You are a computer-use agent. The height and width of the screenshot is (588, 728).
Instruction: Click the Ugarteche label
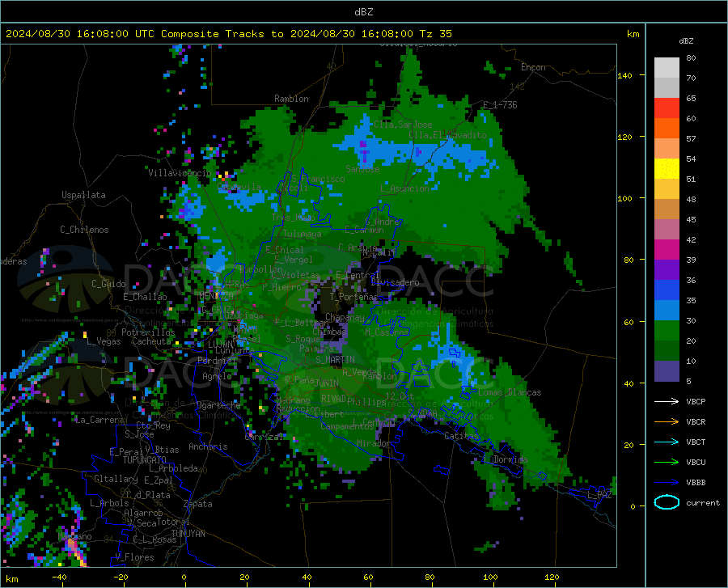point(218,405)
